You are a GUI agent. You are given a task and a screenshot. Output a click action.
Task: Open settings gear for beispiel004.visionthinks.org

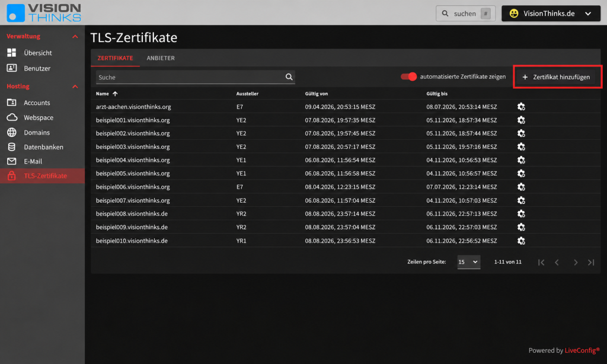[x=521, y=160]
